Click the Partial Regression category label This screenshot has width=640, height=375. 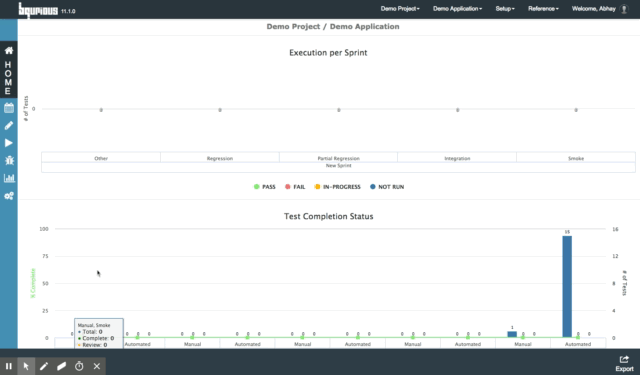(x=338, y=158)
